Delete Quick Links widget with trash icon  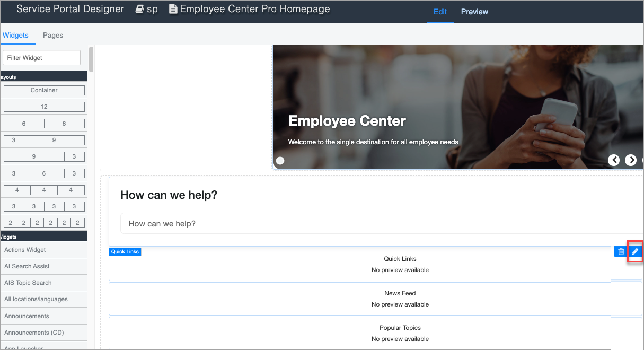[621, 251]
